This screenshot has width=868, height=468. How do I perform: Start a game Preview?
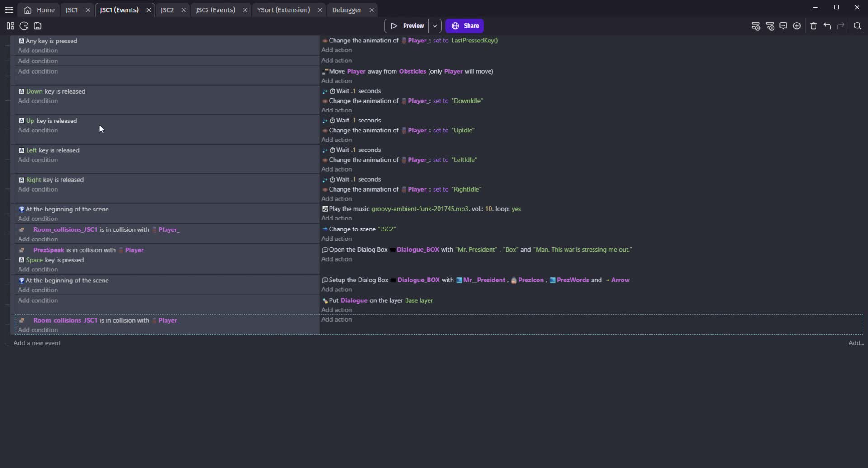click(408, 26)
